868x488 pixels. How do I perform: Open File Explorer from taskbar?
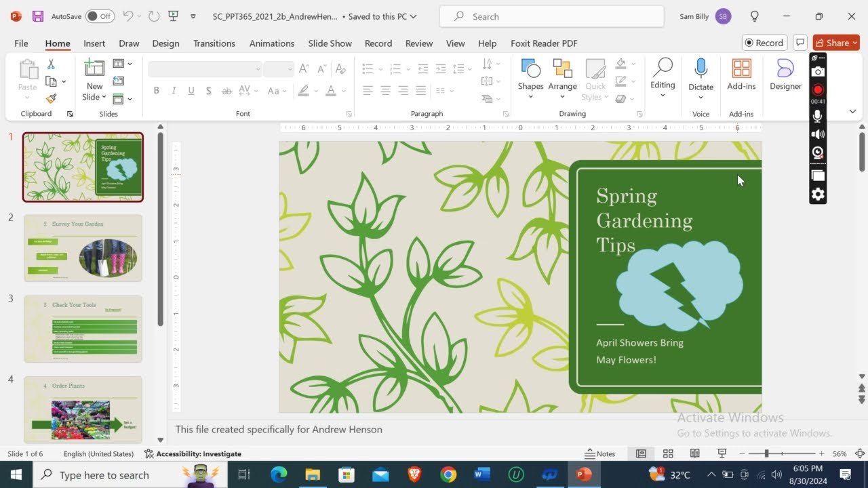tap(313, 474)
